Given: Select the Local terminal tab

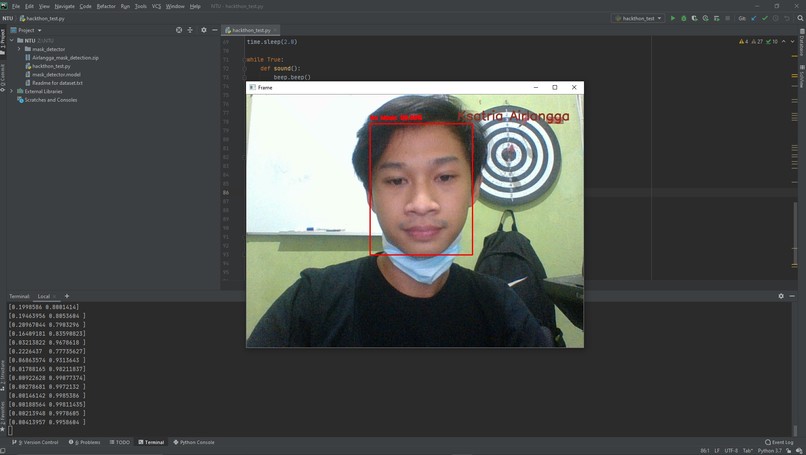Looking at the screenshot, I should coord(44,296).
